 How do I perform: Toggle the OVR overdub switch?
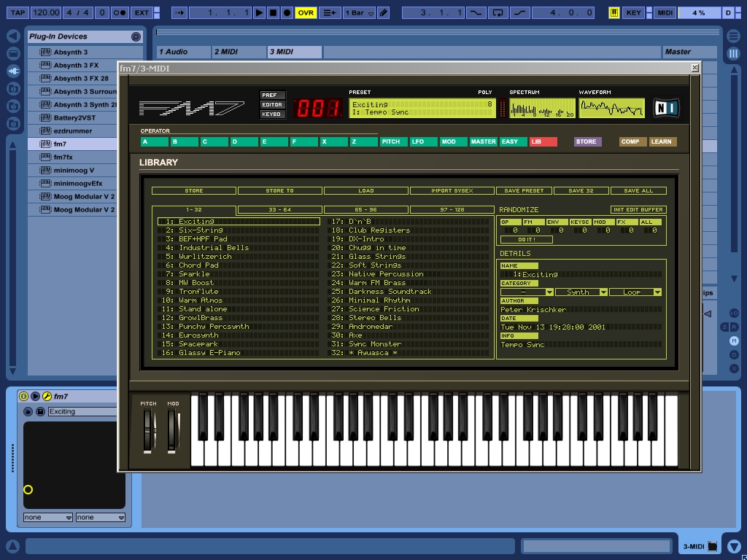point(306,13)
